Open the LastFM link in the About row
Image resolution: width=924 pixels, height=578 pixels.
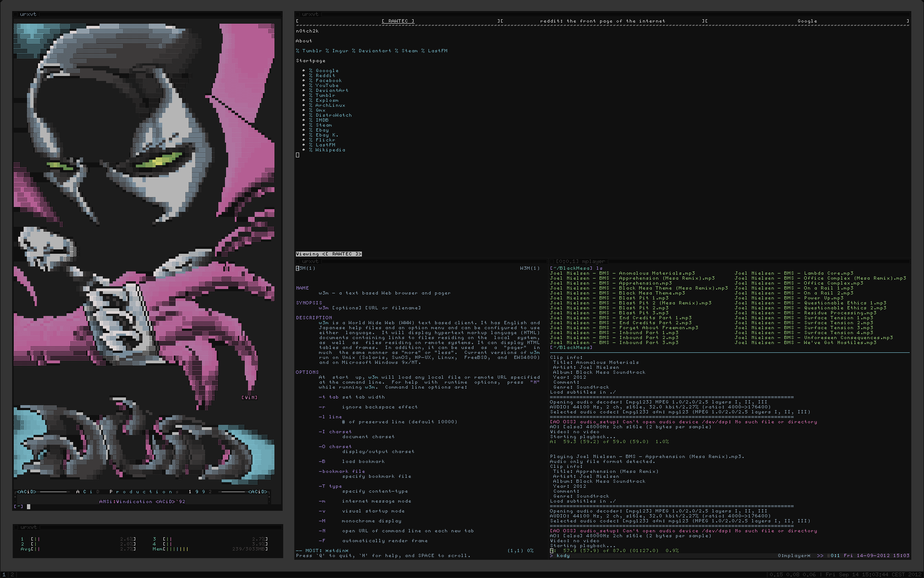click(x=437, y=51)
